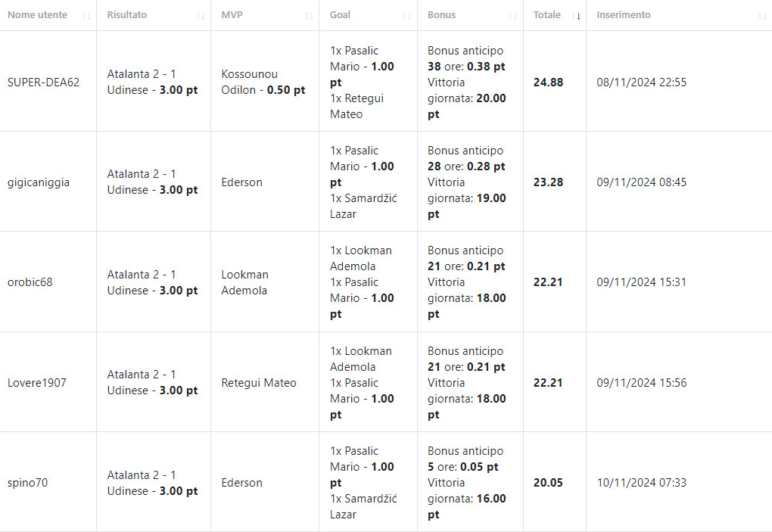Click MVP cell Kossounou Odilon
Image resolution: width=772 pixels, height=532 pixels.
[263, 82]
